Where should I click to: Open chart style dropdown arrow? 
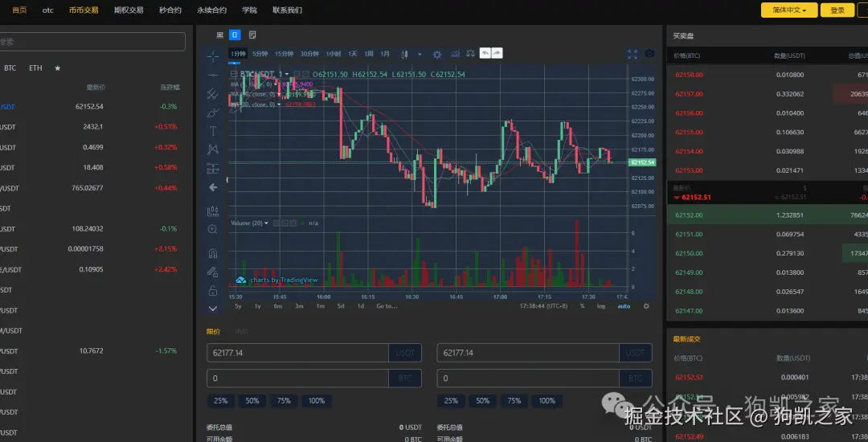click(x=420, y=54)
